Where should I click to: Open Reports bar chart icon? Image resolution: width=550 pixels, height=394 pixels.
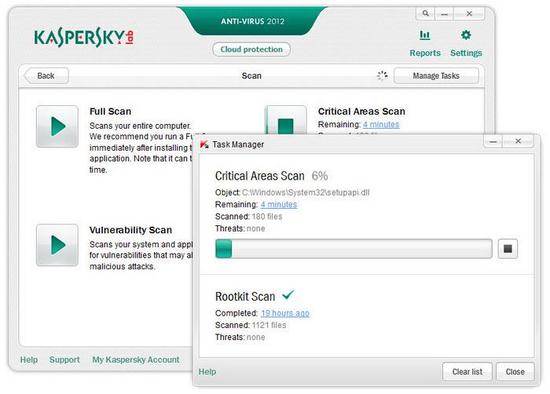425,35
